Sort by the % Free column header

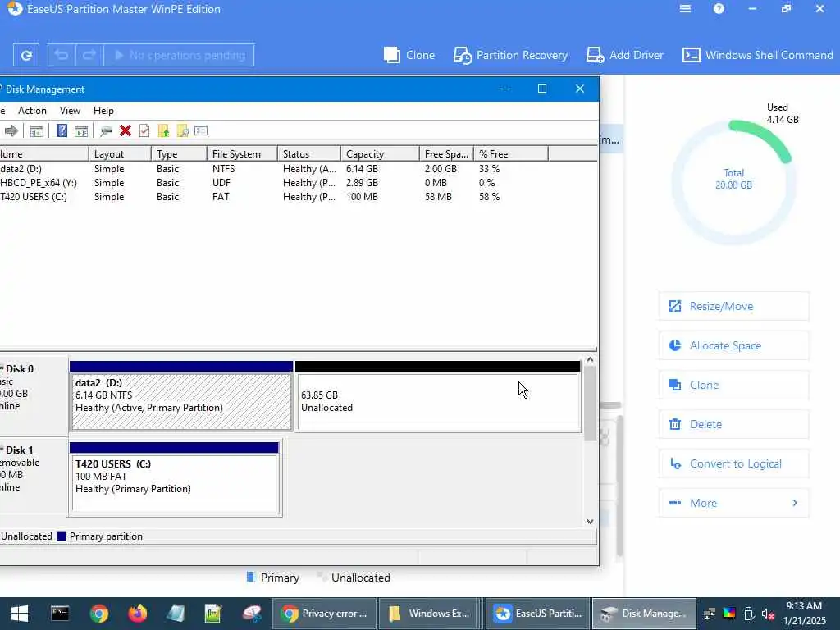tap(511, 153)
